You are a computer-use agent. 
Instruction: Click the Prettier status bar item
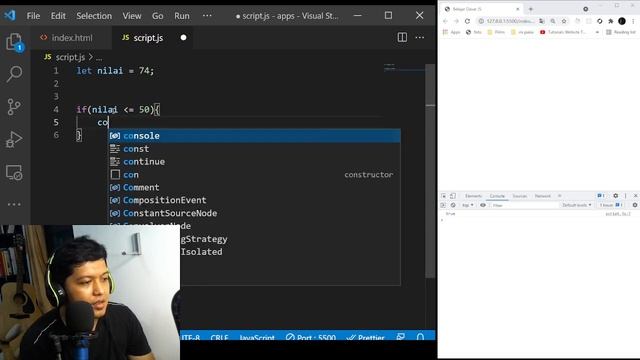click(x=365, y=337)
